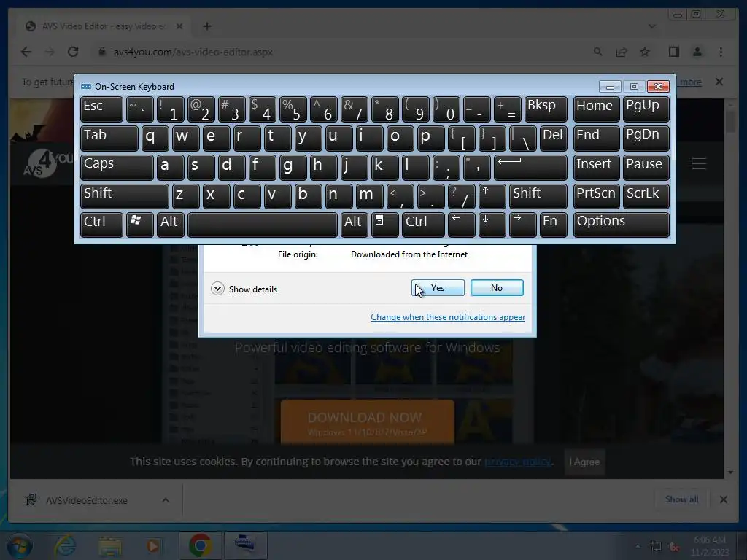Click the share page icon in Chrome
The image size is (747, 560).
(x=622, y=52)
